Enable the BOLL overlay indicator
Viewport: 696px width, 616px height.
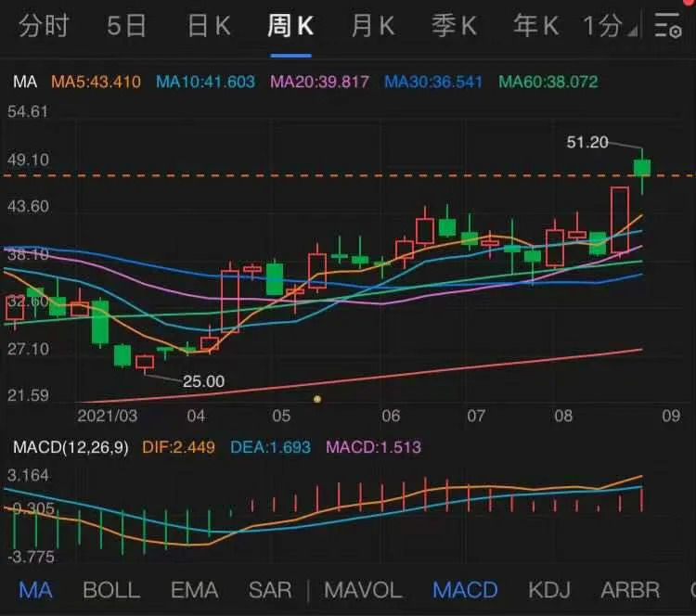111,590
